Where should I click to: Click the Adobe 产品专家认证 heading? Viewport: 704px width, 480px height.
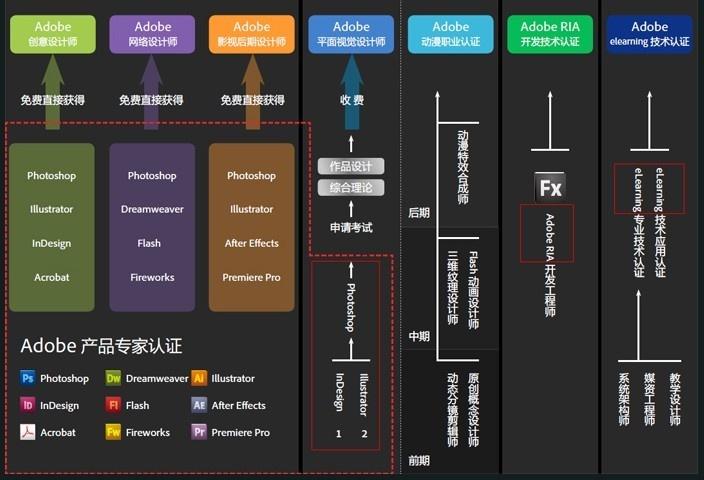coord(101,346)
